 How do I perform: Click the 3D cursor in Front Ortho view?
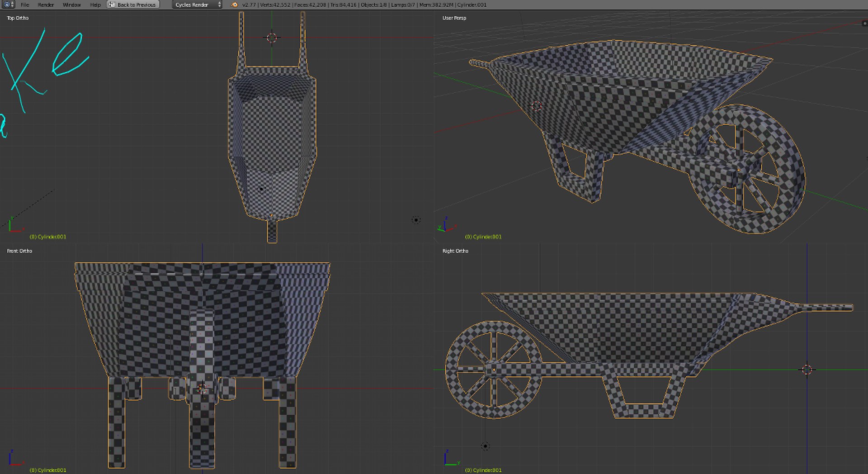tap(202, 389)
